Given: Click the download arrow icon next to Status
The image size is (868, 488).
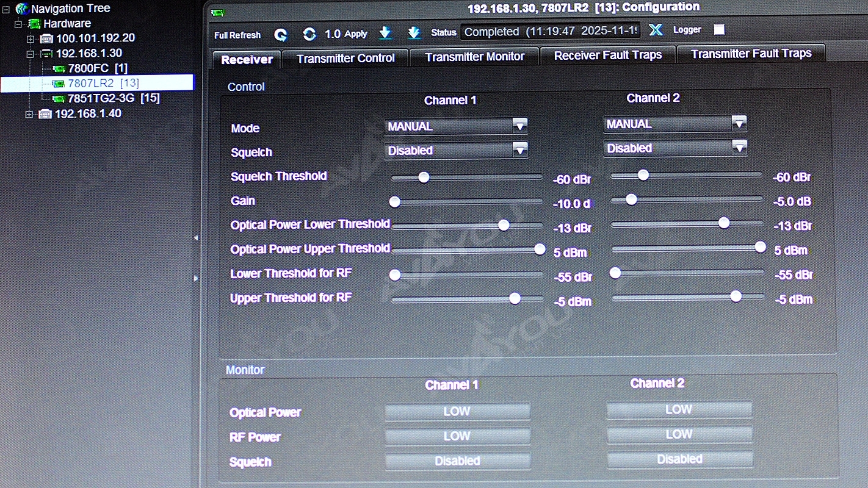Looking at the screenshot, I should (414, 32).
